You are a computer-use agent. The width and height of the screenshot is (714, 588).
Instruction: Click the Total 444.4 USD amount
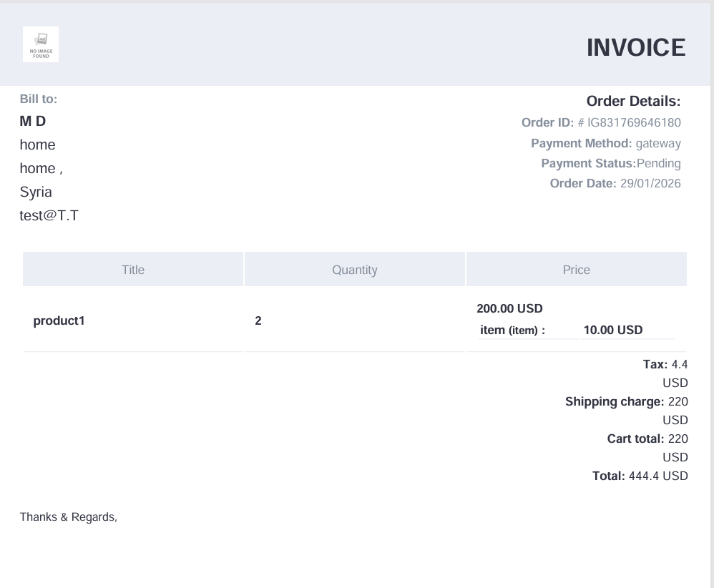tap(657, 476)
